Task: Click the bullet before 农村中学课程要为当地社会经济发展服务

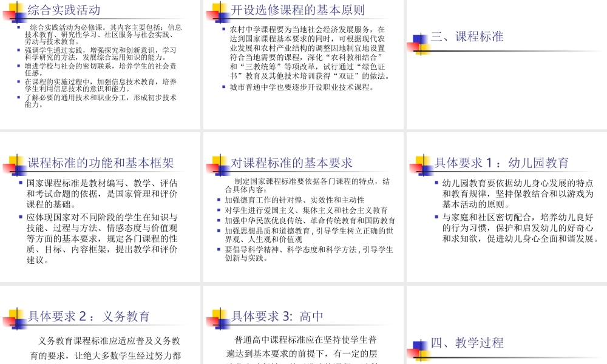Action: 223,28
